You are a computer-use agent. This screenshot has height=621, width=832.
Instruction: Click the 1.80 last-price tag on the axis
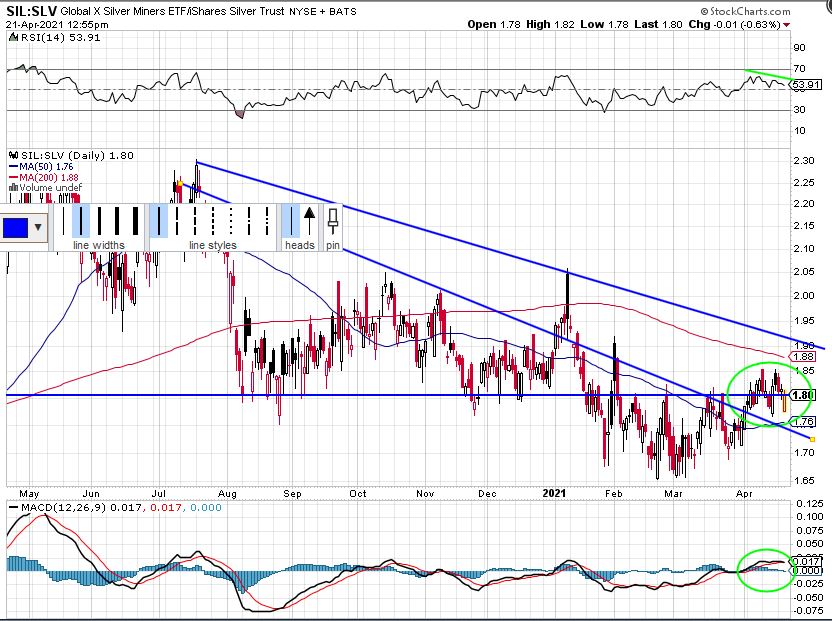(802, 395)
